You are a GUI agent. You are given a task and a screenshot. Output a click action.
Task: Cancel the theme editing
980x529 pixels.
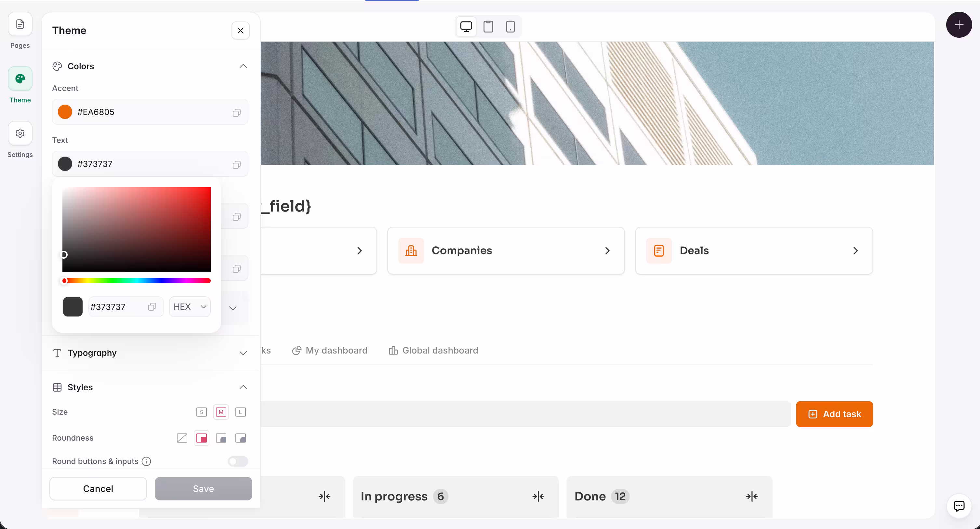98,489
